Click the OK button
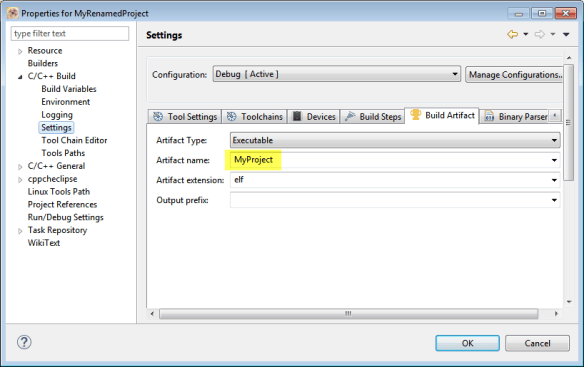Viewport: 584px width, 367px height. click(x=467, y=343)
